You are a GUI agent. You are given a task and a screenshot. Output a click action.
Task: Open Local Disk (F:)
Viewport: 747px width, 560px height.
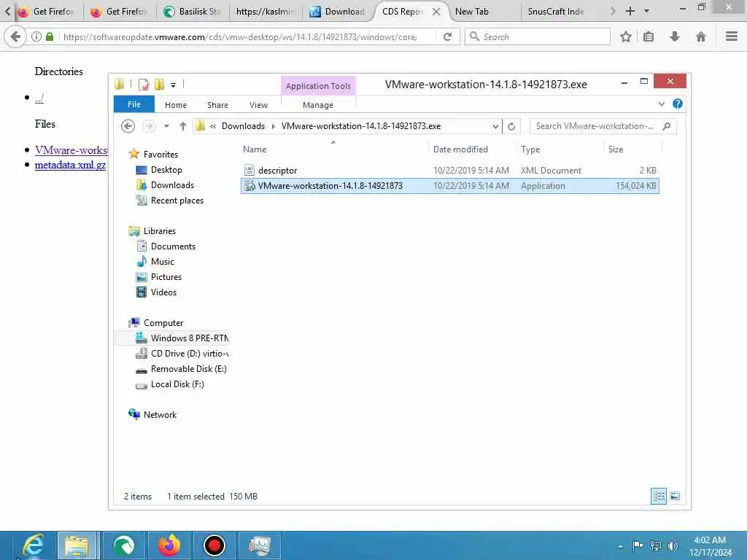[177, 384]
